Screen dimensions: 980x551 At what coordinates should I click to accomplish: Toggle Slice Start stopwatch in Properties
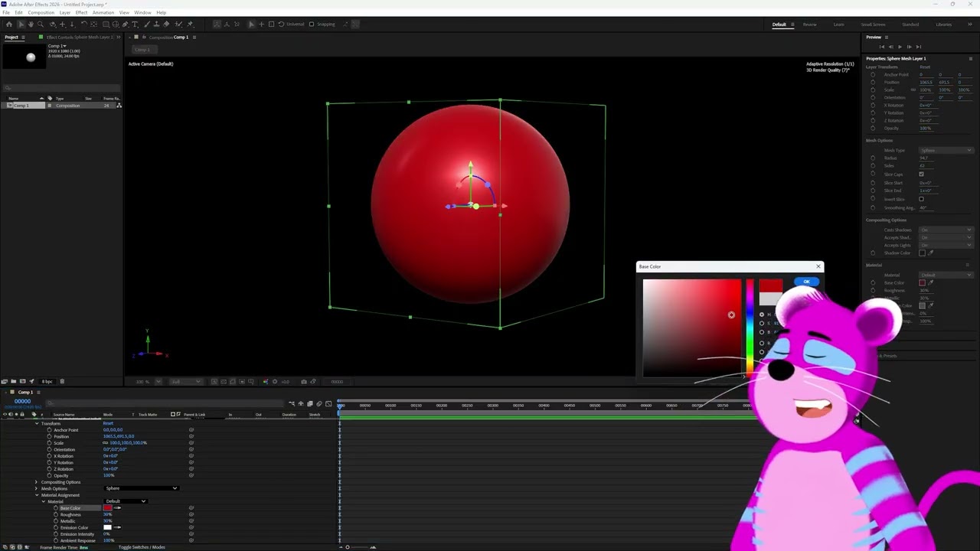tap(873, 183)
